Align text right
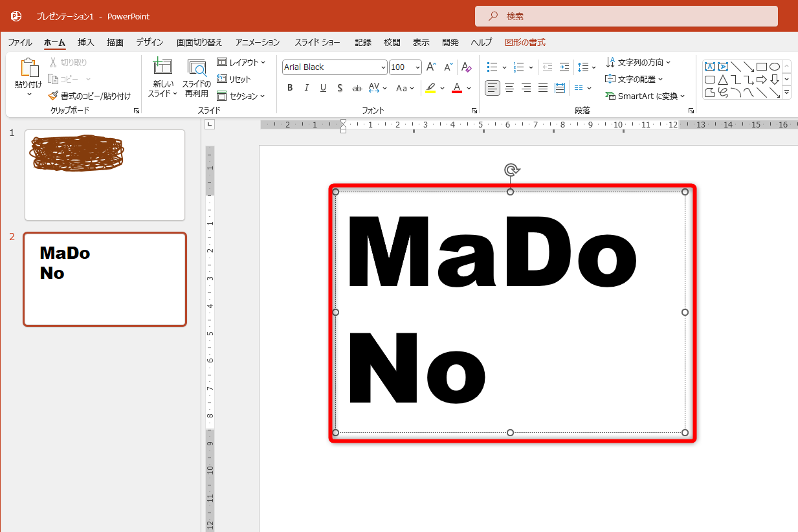The height and width of the screenshot is (532, 798). coord(526,88)
